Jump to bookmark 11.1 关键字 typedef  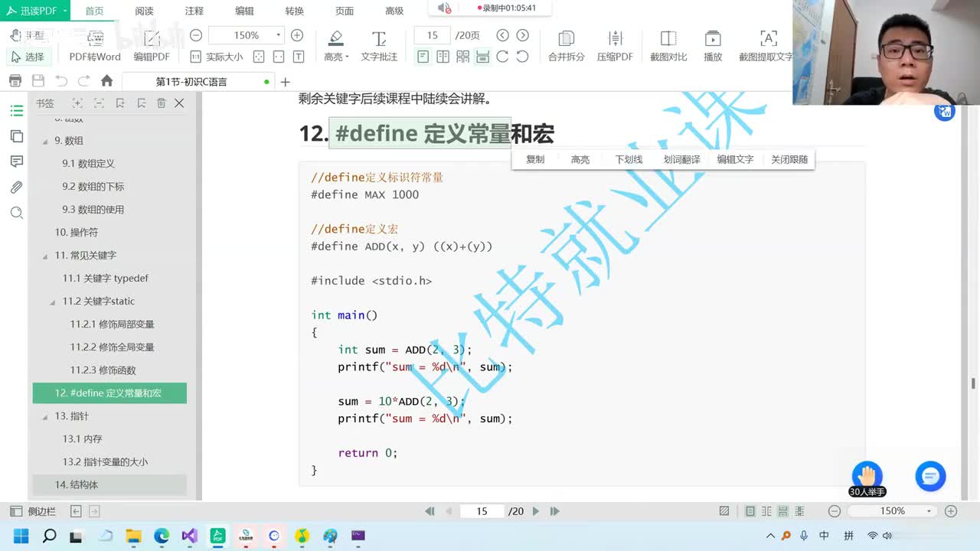pyautogui.click(x=105, y=279)
